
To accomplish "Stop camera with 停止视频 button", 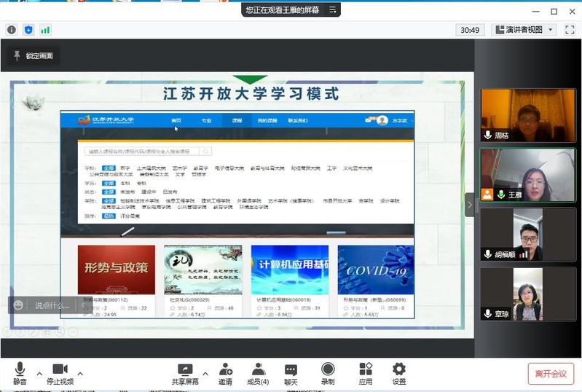I will point(60,374).
